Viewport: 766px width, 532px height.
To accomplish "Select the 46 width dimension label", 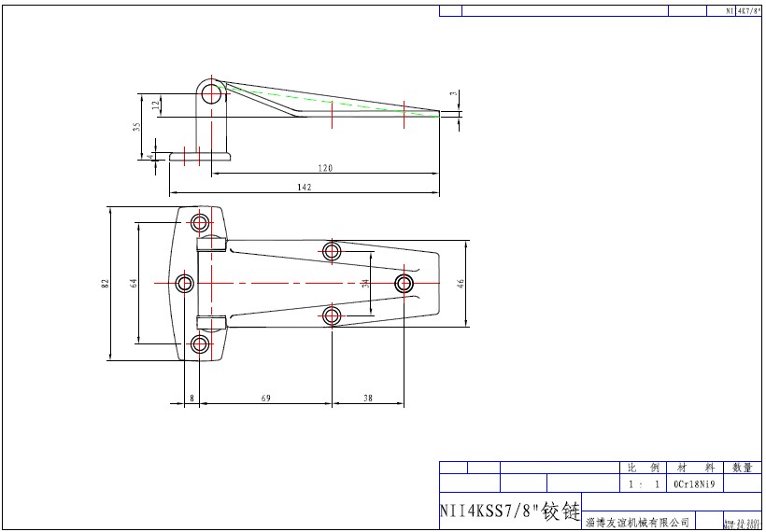I will point(461,283).
